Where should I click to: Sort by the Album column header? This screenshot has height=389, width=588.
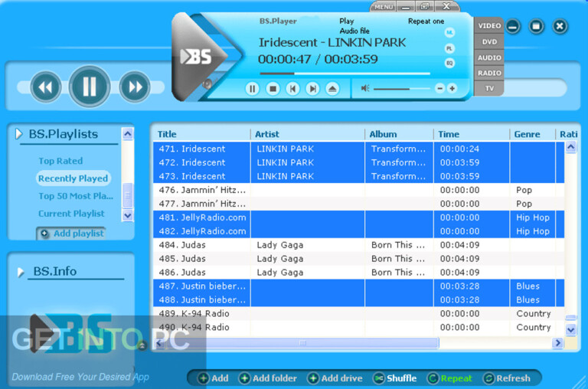[x=399, y=134]
